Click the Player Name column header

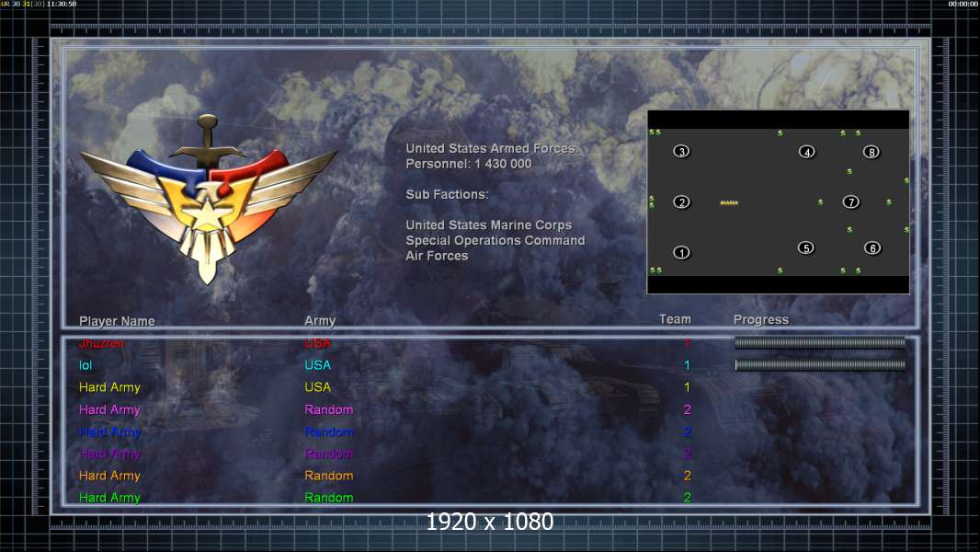(117, 321)
